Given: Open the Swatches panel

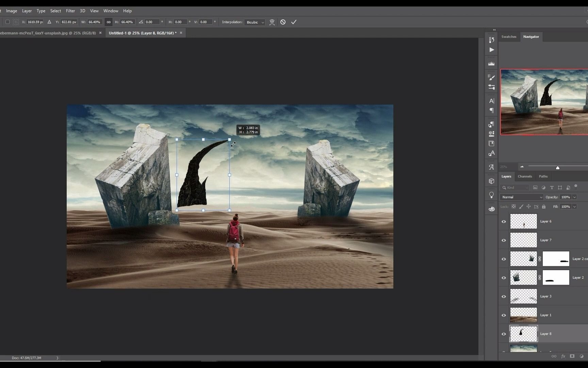Looking at the screenshot, I should pyautogui.click(x=509, y=37).
